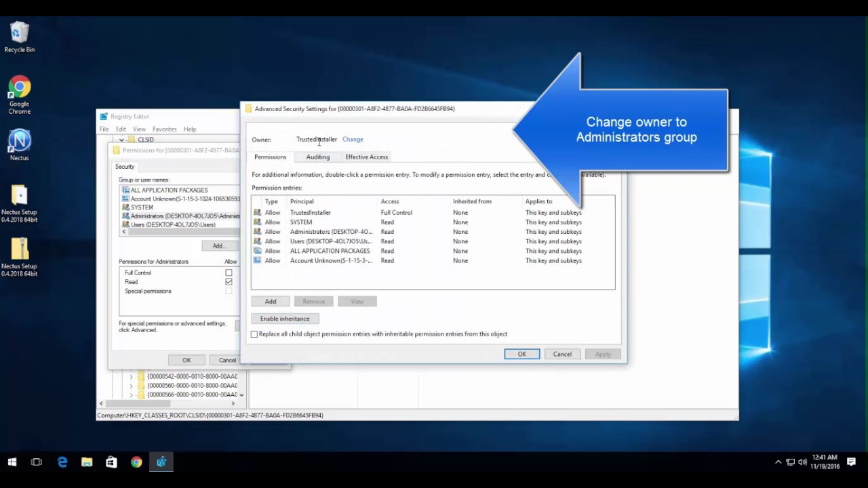Open upper Nectus Setup 0.4.2018 installer icon

point(19,203)
